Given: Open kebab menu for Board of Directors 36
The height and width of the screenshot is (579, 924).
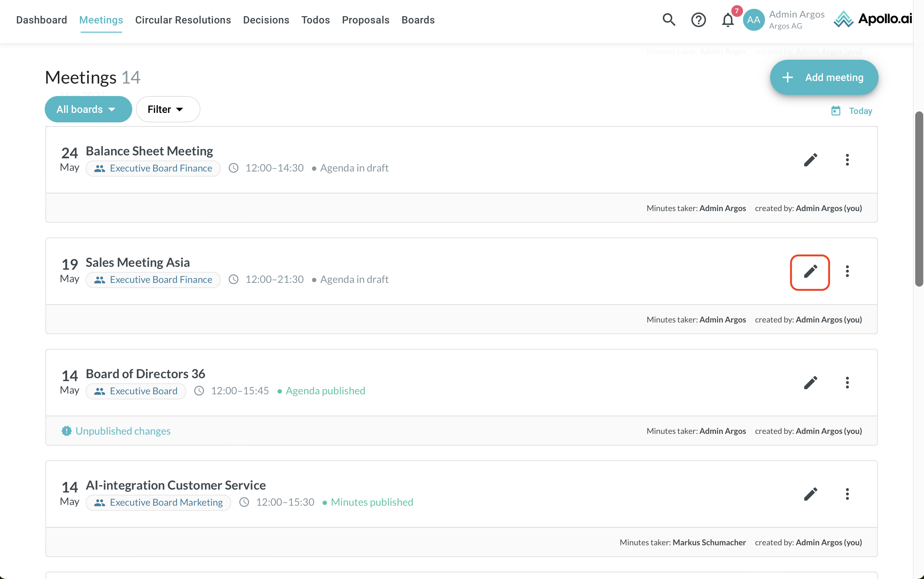Looking at the screenshot, I should pos(847,383).
